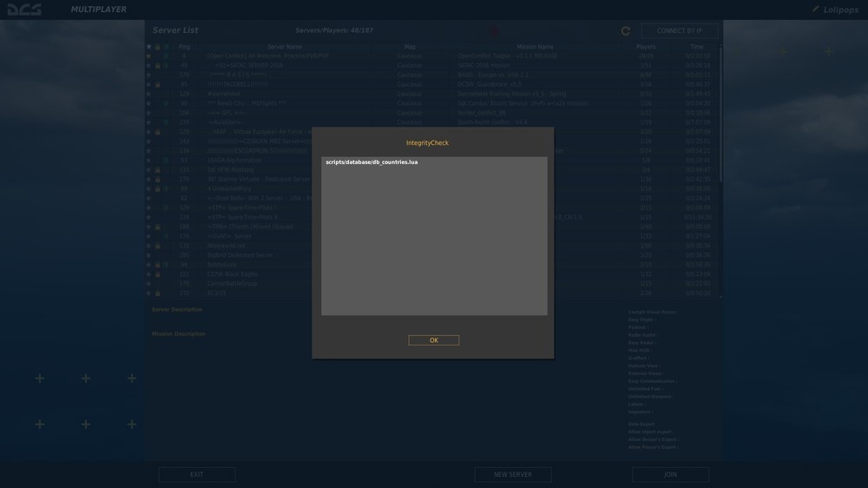
Task: Click the green icon on the BobbyGuns row
Action: click(x=166, y=265)
